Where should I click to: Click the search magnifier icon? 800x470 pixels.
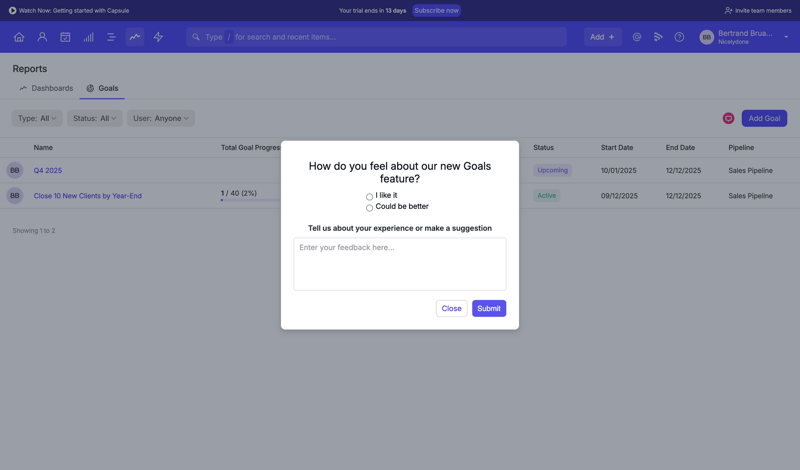pyautogui.click(x=196, y=37)
